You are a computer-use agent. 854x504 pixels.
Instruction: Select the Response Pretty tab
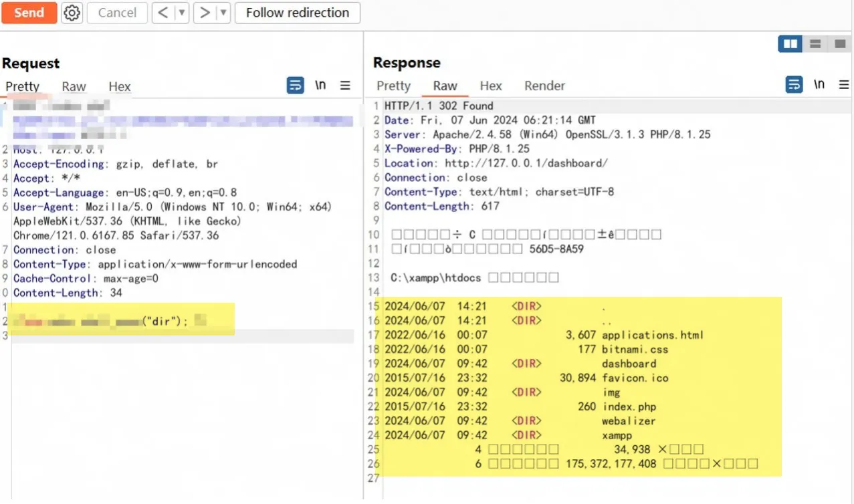[393, 86]
